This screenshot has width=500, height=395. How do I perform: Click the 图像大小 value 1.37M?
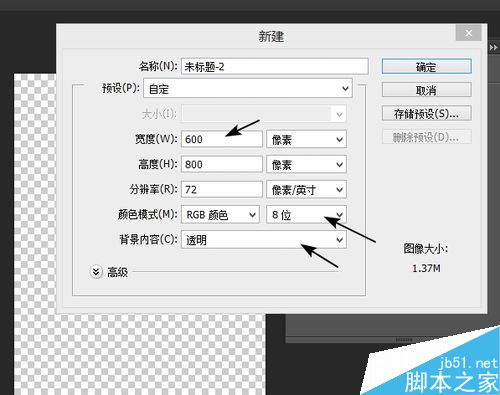tap(426, 268)
